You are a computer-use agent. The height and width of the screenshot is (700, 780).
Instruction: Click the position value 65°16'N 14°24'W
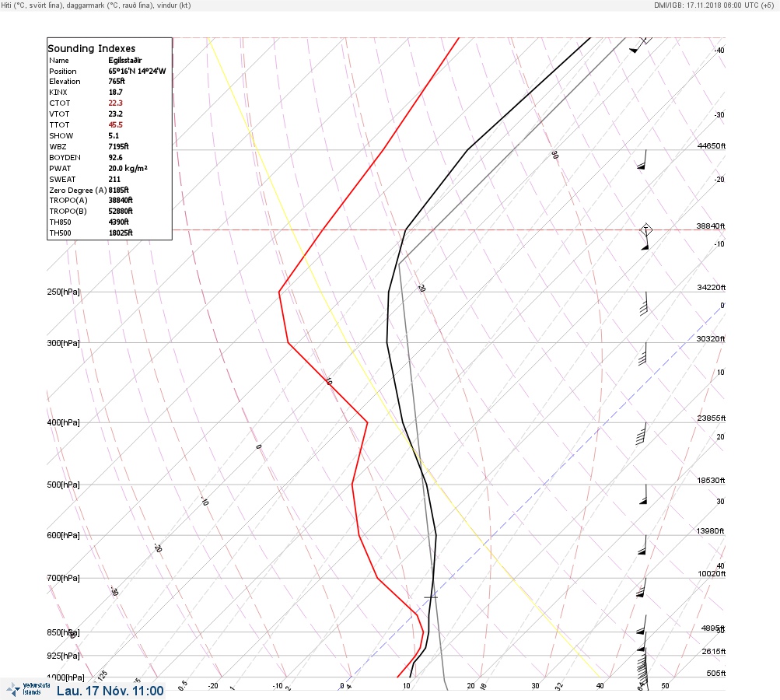137,71
